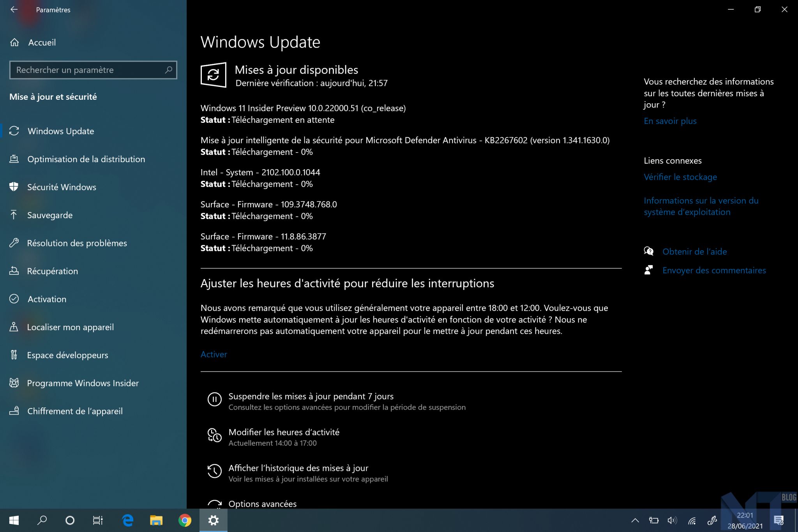Expand hidden system tray icons chevron
Viewport: 798px width, 532px height.
pyautogui.click(x=635, y=520)
